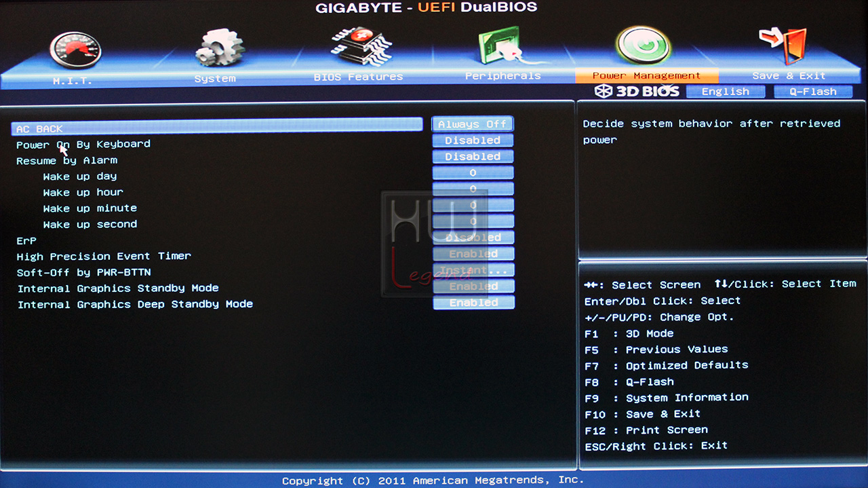Go to the Peripherals tab
This screenshot has width=868, height=488.
[x=502, y=76]
